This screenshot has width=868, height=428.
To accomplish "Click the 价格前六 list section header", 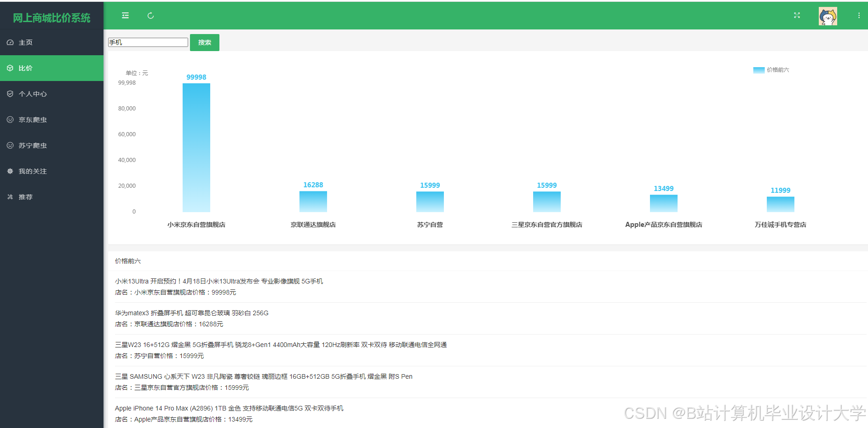I will pyautogui.click(x=128, y=261).
